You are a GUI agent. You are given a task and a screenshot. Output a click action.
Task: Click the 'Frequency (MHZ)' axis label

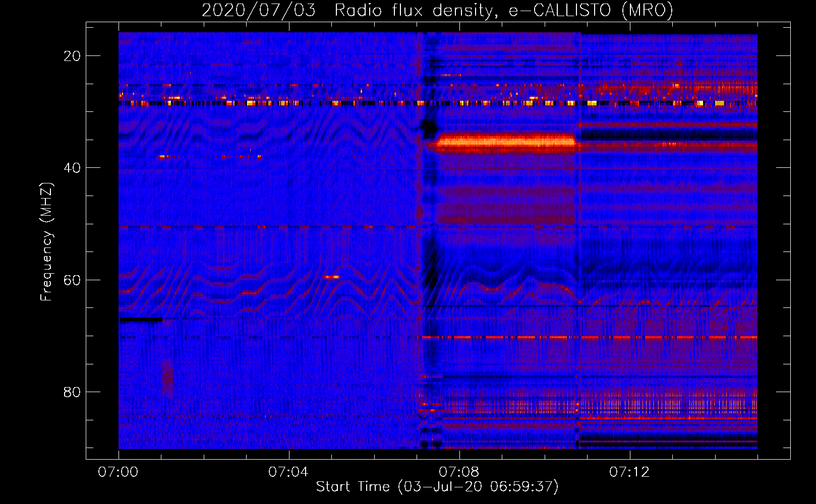coord(46,242)
